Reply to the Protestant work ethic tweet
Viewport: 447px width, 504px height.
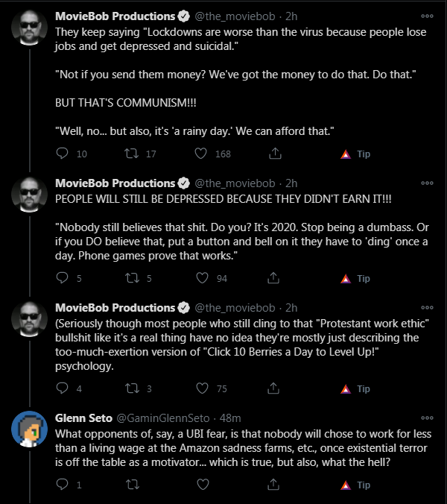pos(62,388)
